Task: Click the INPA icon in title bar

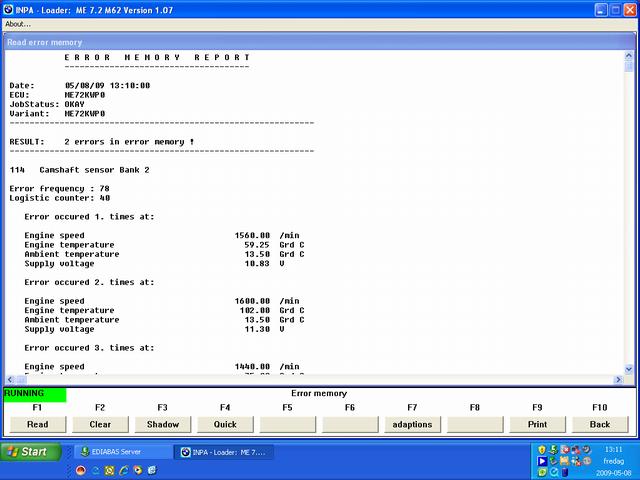Action: (10, 9)
